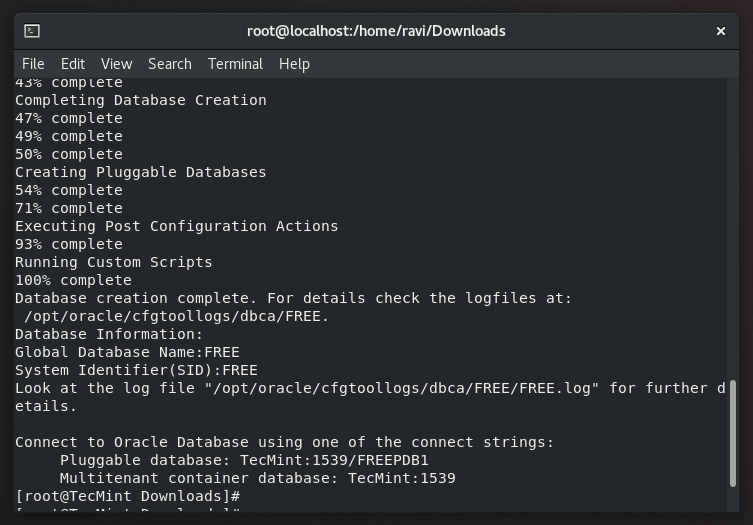Image resolution: width=753 pixels, height=525 pixels.
Task: Click the "Running Custom Scripts" line
Action: point(114,262)
